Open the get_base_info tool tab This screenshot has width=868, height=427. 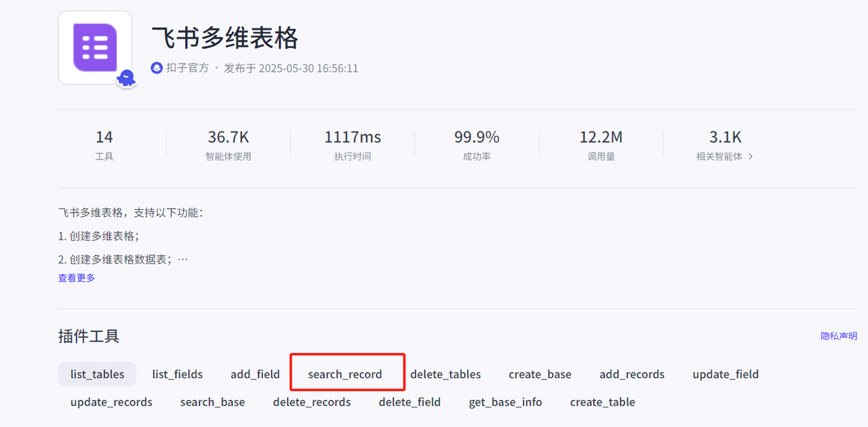(x=505, y=402)
